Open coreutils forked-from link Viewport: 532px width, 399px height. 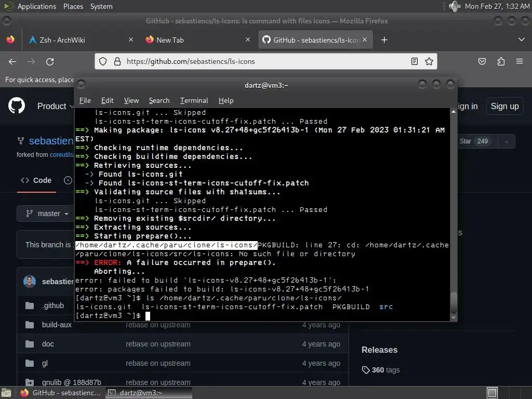61,155
